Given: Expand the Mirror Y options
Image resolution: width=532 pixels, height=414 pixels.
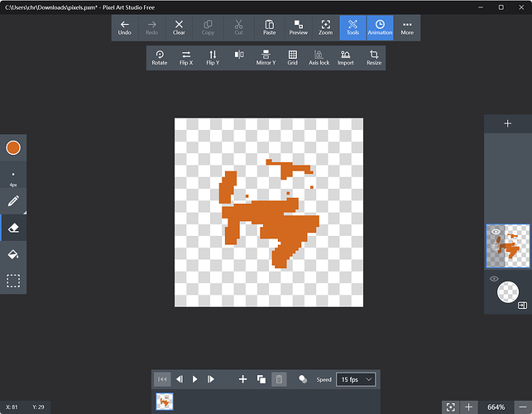Looking at the screenshot, I should (266, 57).
